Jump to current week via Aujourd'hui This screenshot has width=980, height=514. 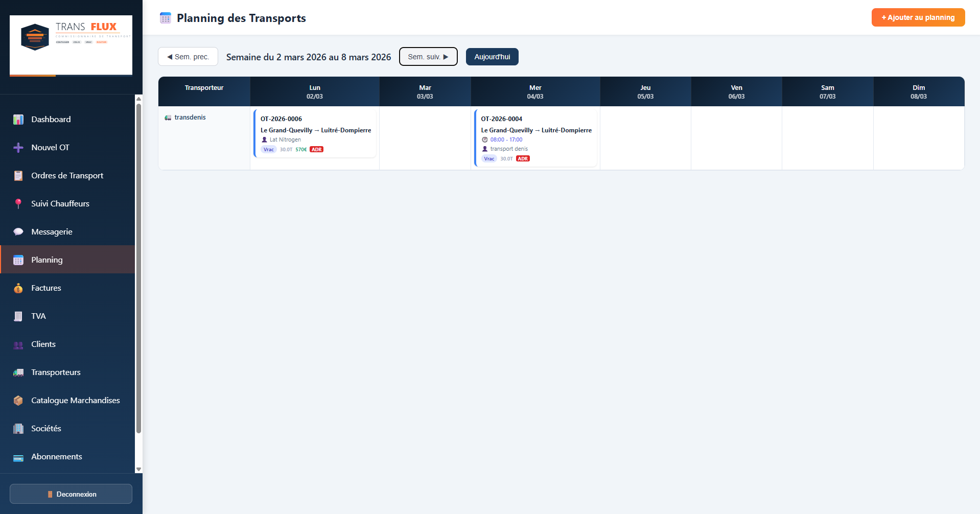coord(492,56)
